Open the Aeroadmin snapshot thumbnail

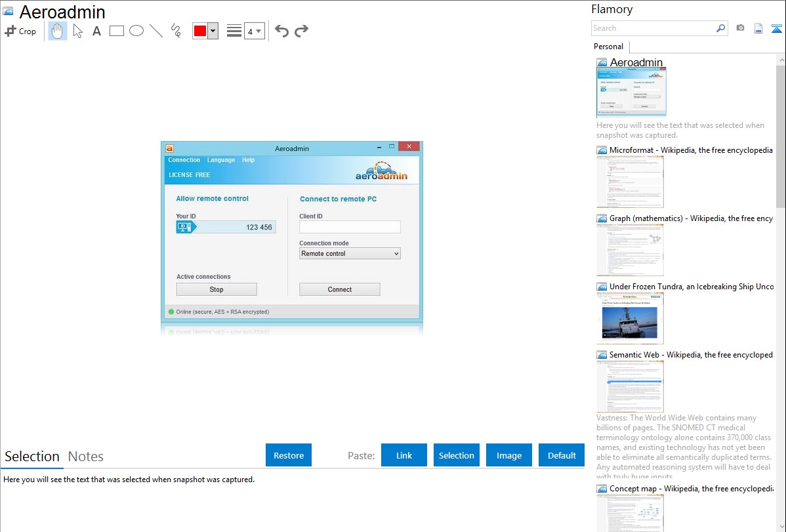(631, 92)
